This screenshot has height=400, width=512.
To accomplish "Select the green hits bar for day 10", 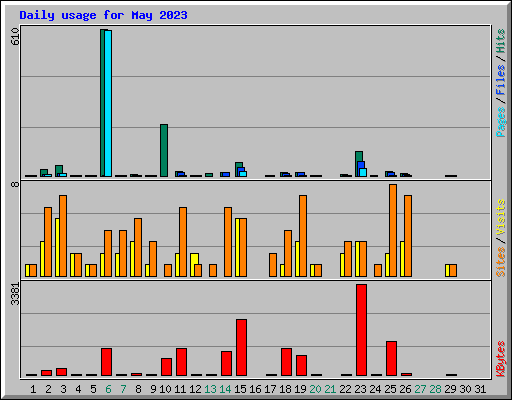I will (x=164, y=150).
